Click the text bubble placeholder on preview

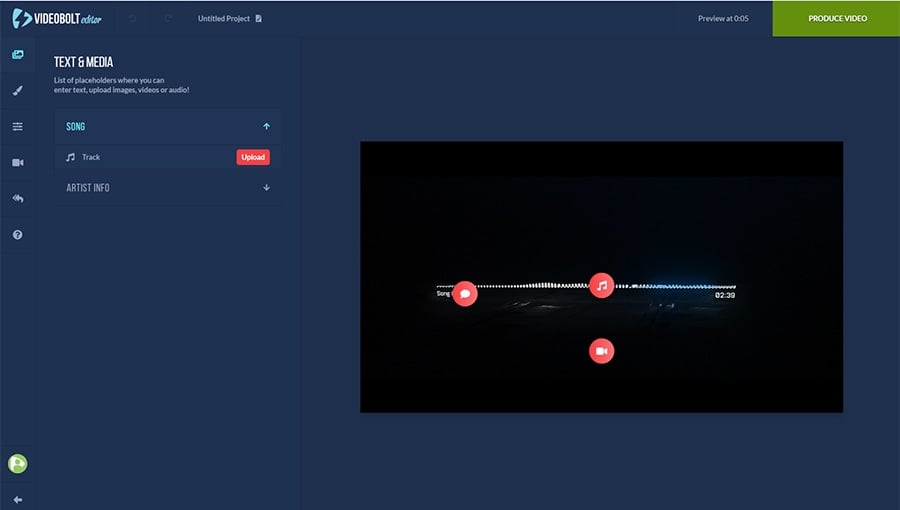pos(465,294)
